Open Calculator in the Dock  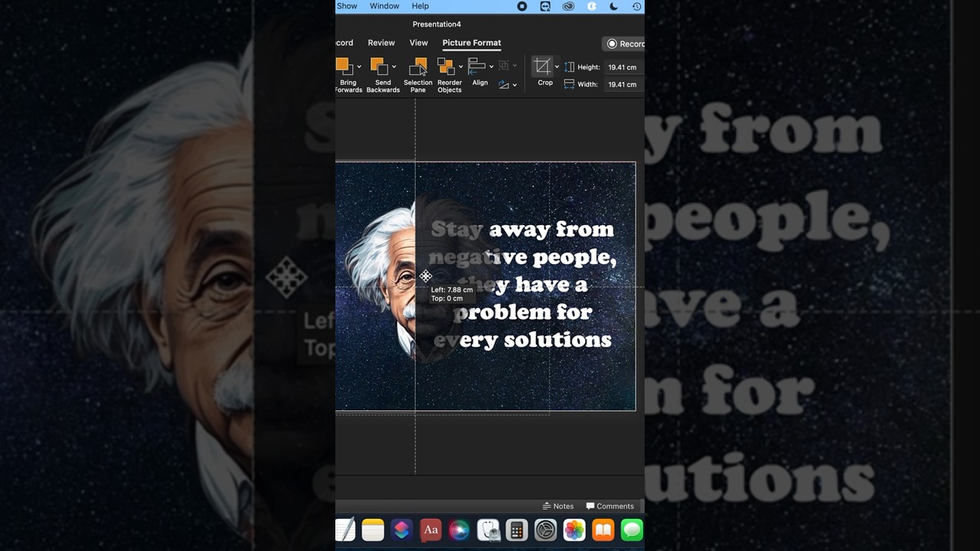click(517, 530)
